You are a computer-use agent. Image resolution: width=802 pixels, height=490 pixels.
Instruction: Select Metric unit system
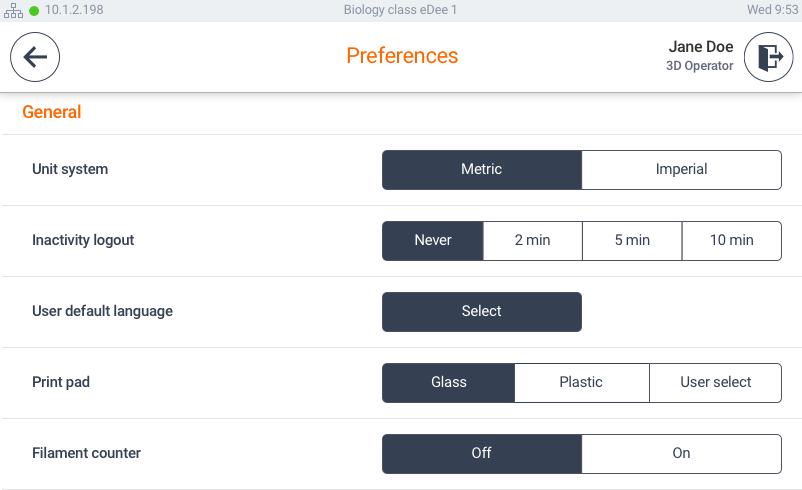coord(482,170)
